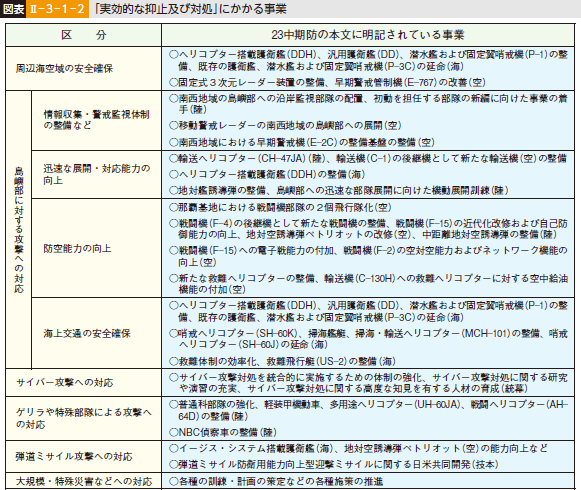Screen dimensions: 581x490
Task: Click the NBC偵察車の整備 bullet item
Action: pyautogui.click(x=223, y=432)
